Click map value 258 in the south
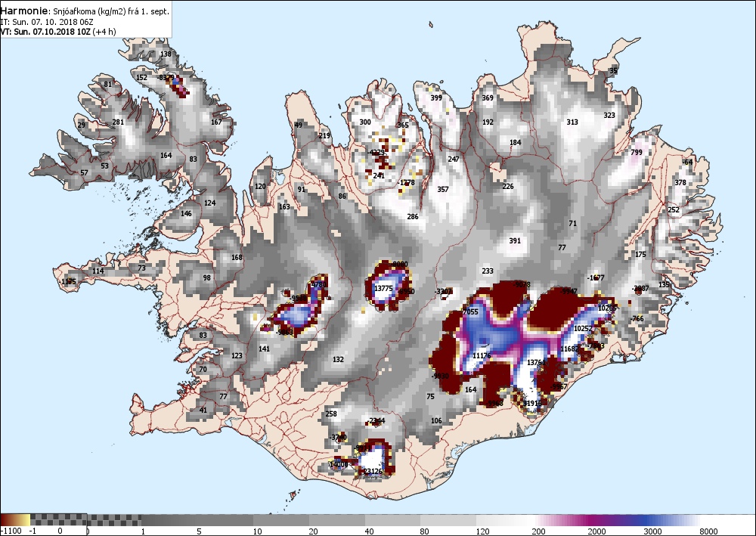The height and width of the screenshot is (536, 756). 331,414
